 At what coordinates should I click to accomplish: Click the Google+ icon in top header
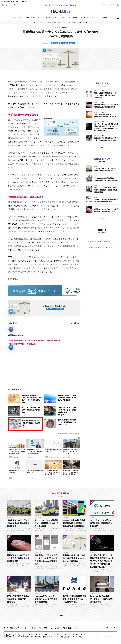(15, 5)
